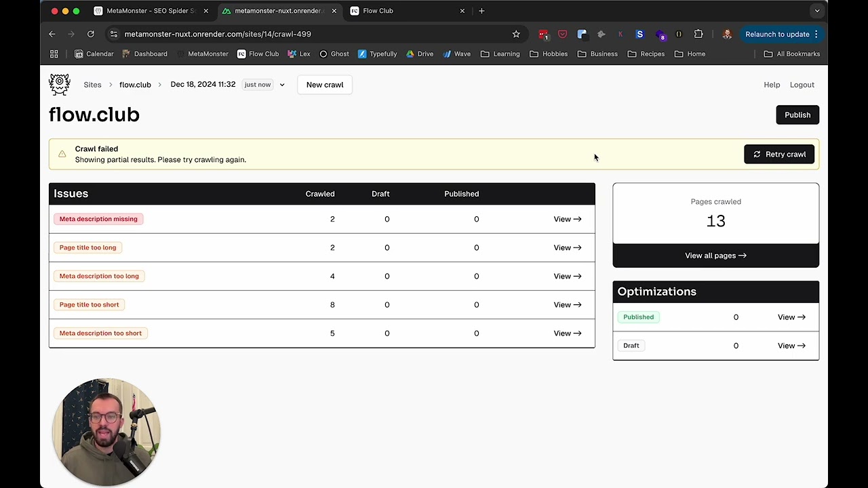The height and width of the screenshot is (488, 868).
Task: Open the red K extension
Action: pyautogui.click(x=620, y=34)
